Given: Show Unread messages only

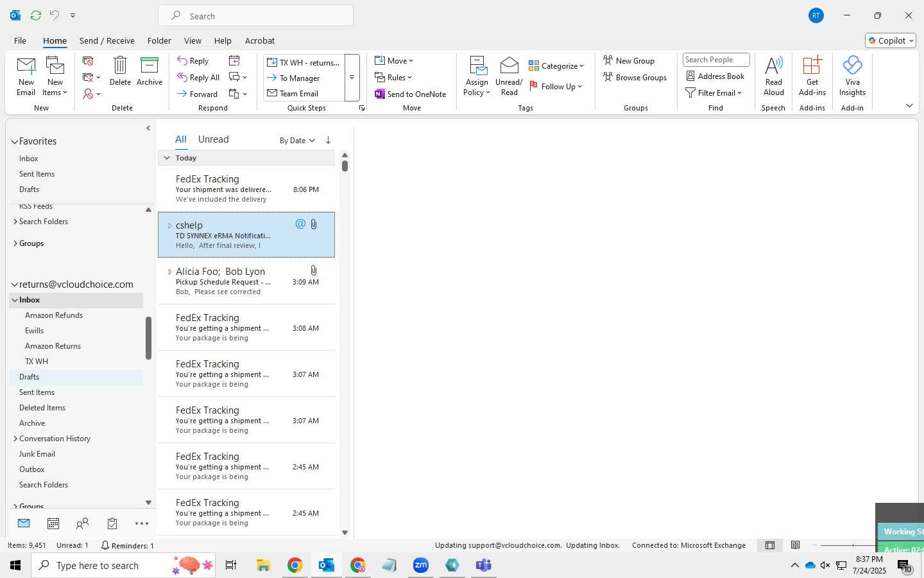Looking at the screenshot, I should (214, 139).
